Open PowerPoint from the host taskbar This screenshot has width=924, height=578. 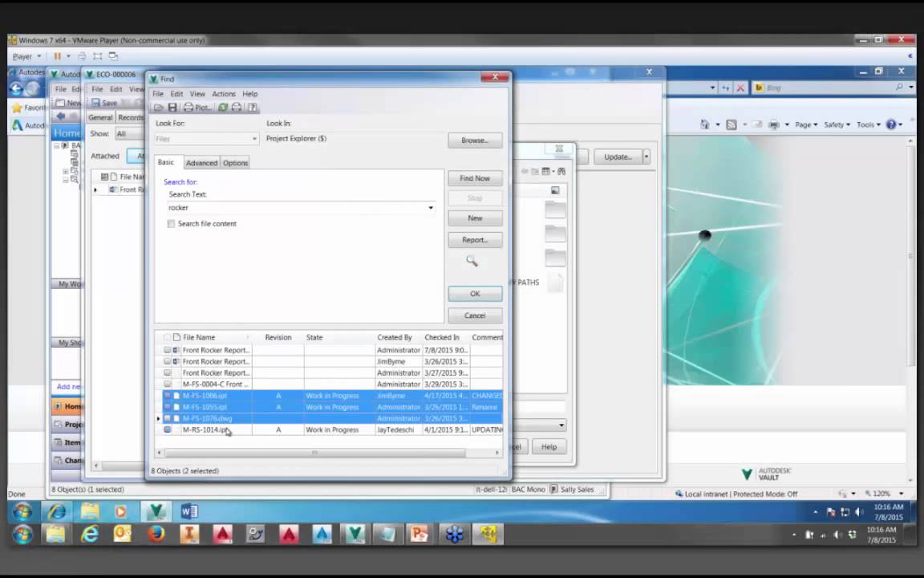point(419,535)
